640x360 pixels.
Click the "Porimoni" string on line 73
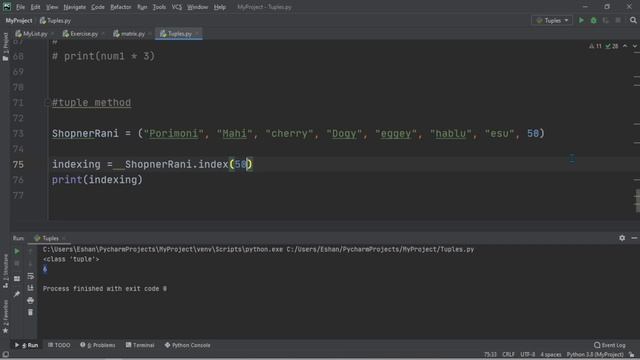point(173,133)
